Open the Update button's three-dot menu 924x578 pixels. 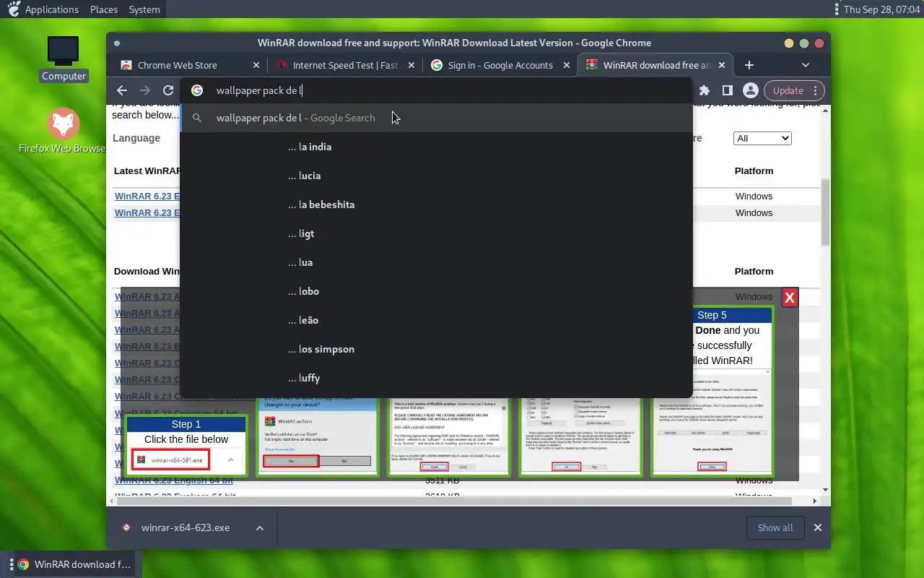coord(815,90)
